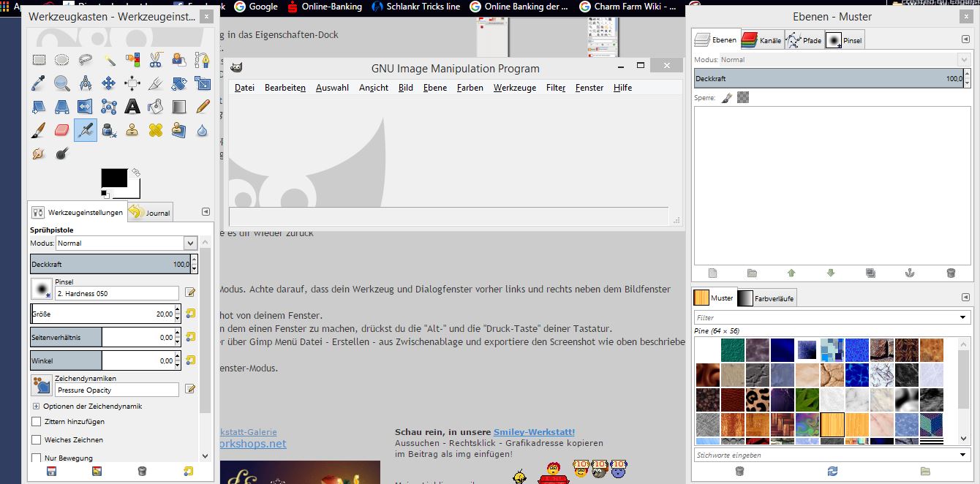Toggle lock alpha channel checkerboard icon
Viewport: 980px width, 484px height.
(743, 97)
